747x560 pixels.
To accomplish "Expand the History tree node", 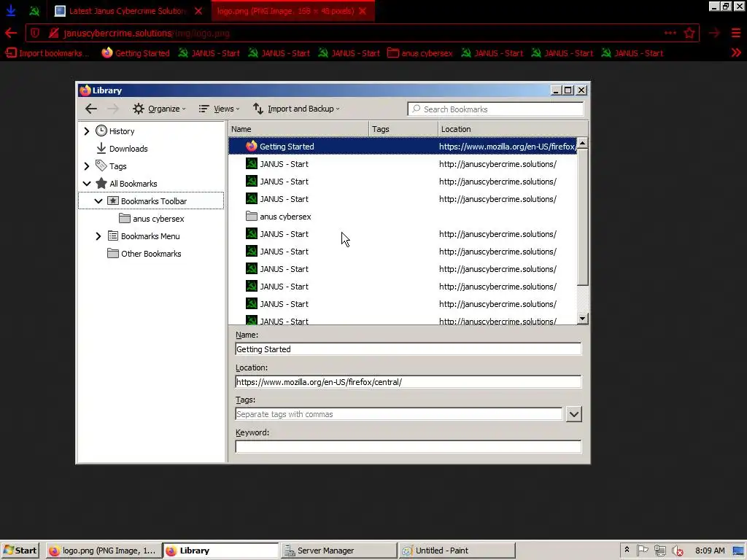I will (87, 131).
